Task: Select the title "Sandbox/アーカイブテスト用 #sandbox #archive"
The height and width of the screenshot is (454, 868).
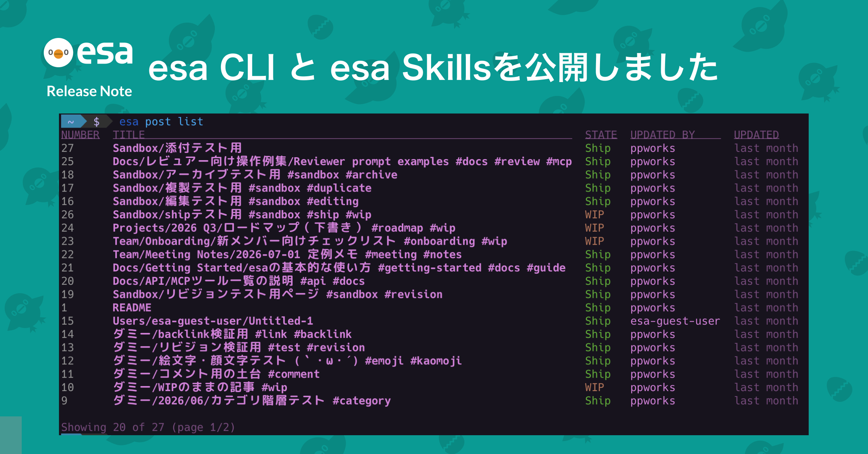Action: (255, 175)
